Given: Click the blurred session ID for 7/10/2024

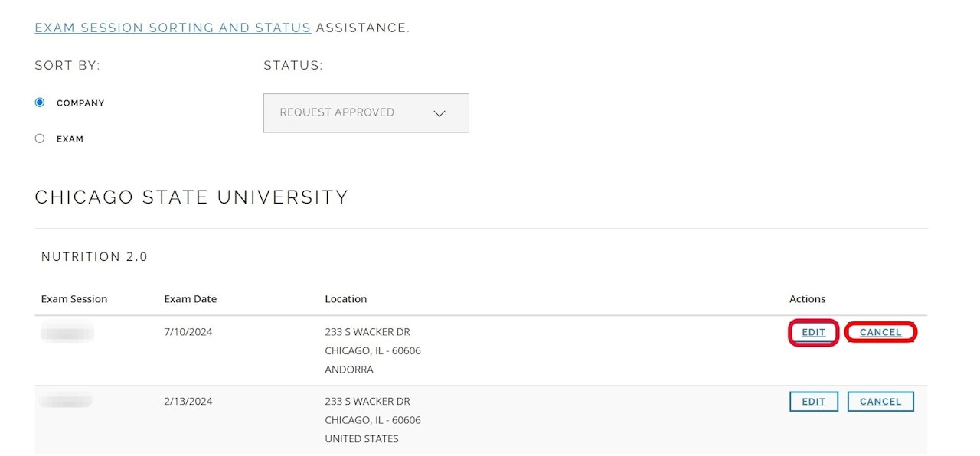Looking at the screenshot, I should [67, 332].
